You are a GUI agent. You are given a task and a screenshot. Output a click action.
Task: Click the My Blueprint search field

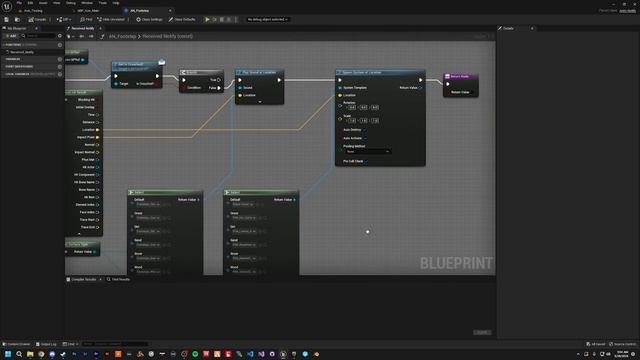39,36
